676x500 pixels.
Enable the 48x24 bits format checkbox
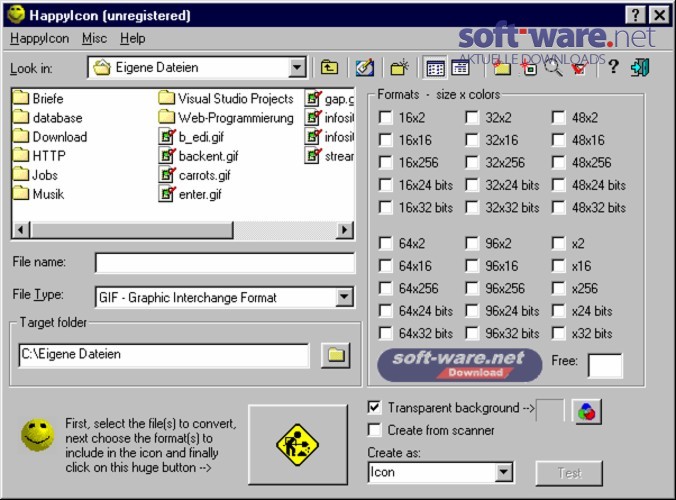558,185
